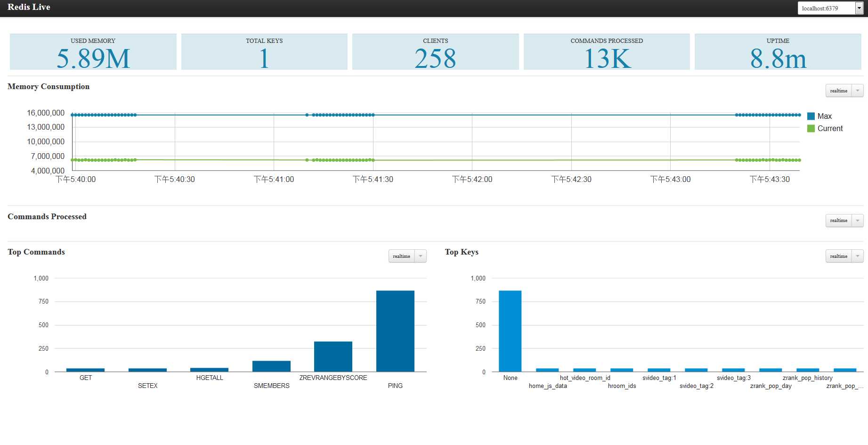The width and height of the screenshot is (868, 445).
Task: Click the SETEX axis label
Action: point(148,386)
